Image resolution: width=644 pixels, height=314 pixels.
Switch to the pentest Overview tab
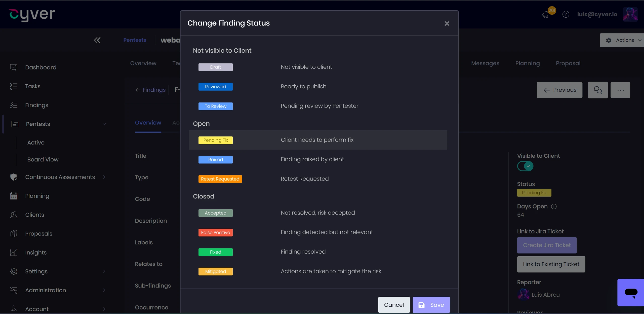tap(143, 63)
